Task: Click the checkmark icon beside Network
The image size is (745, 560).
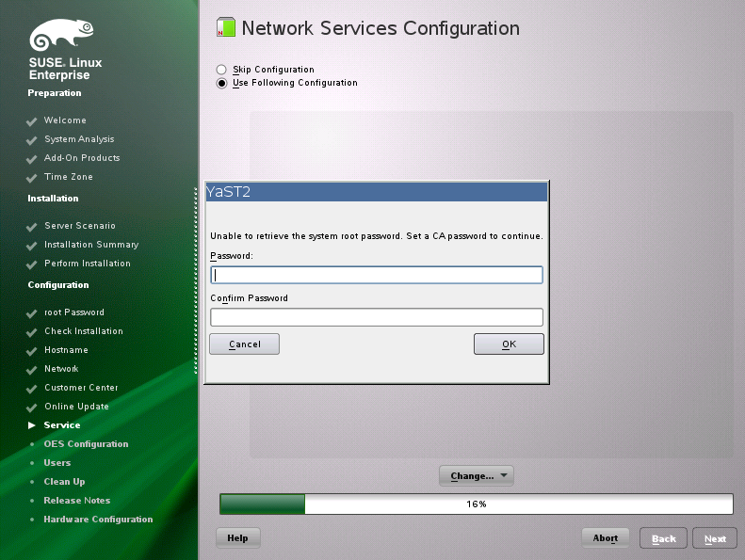Action: click(x=31, y=370)
